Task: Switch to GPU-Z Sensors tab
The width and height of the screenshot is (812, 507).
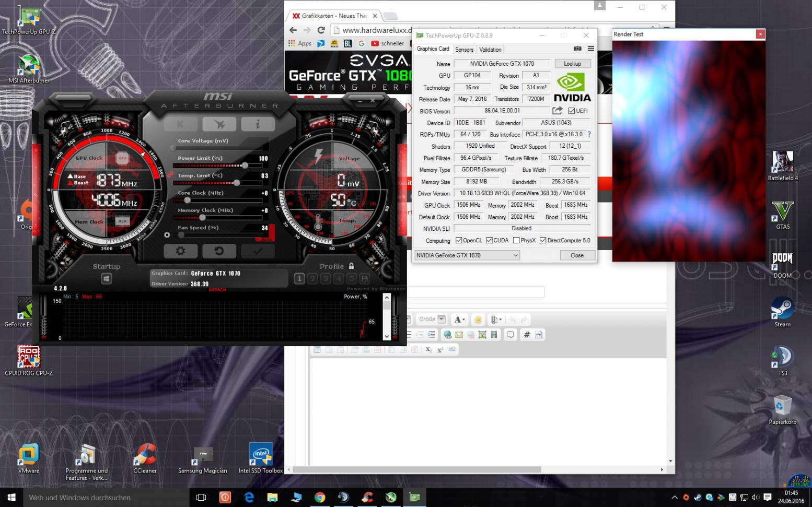Action: tap(464, 50)
